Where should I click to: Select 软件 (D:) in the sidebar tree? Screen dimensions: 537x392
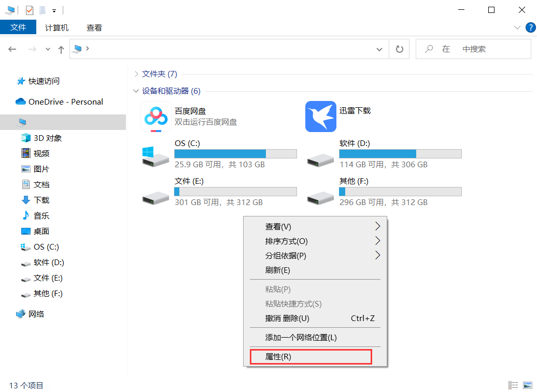[49, 263]
